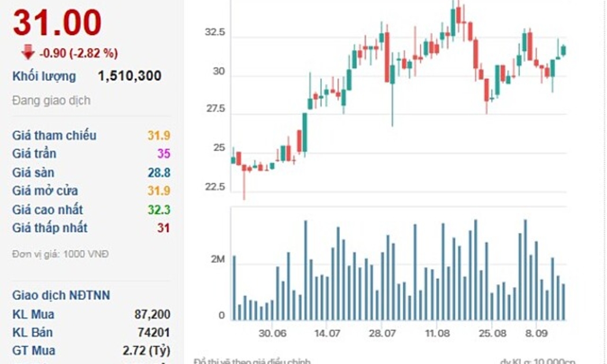
Task: Select the -0.90 (-2.82 %) change text
Action: (x=79, y=53)
